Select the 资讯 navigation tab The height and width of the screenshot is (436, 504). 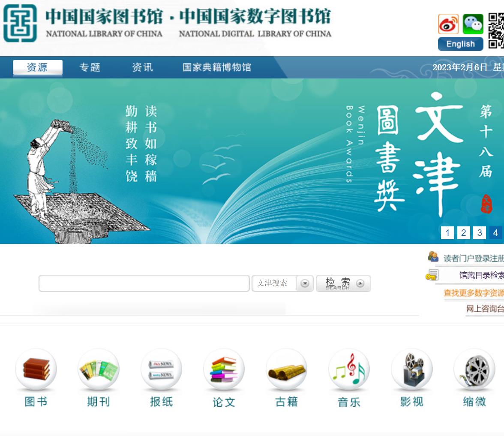(142, 67)
